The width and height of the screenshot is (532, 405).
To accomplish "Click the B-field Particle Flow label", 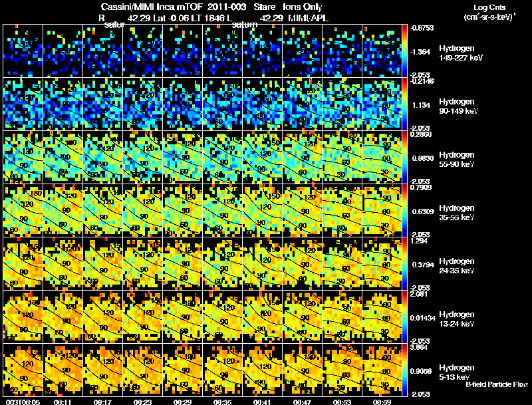I will pyautogui.click(x=497, y=384).
